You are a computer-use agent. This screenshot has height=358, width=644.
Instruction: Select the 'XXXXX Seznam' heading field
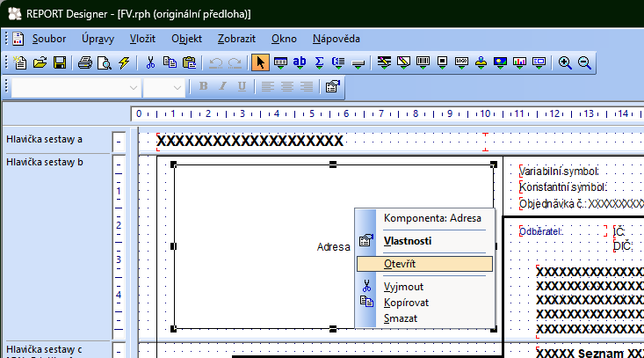[590, 353]
